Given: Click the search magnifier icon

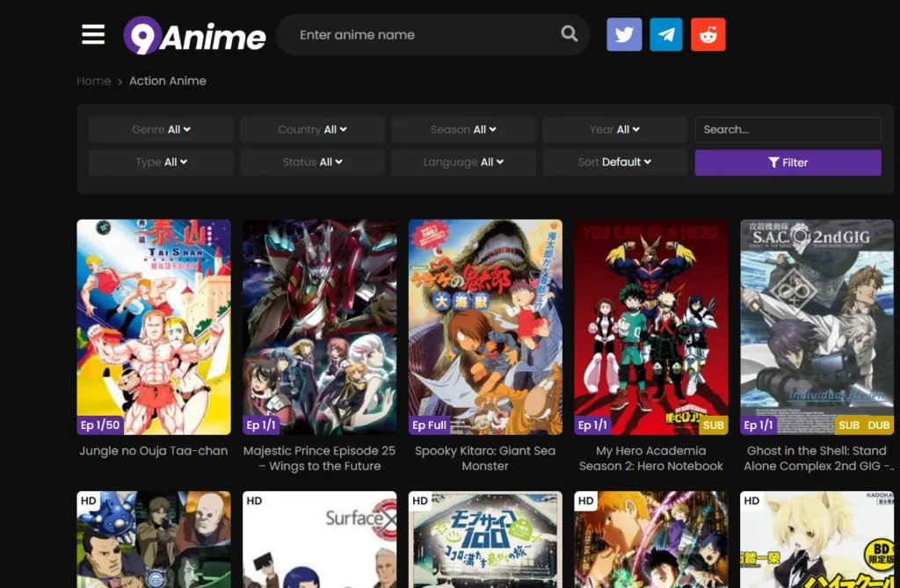Looking at the screenshot, I should (x=568, y=34).
